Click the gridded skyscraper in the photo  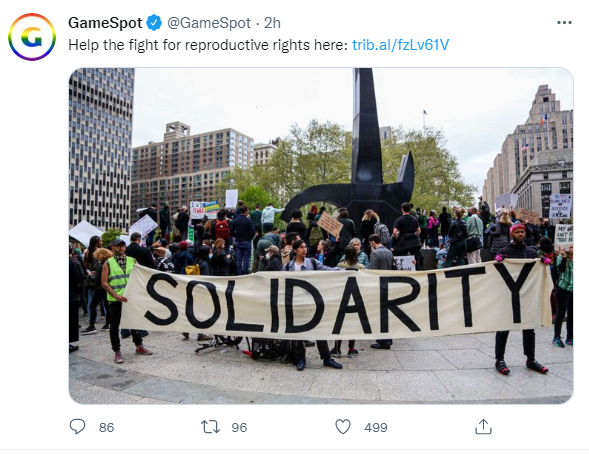click(x=101, y=148)
